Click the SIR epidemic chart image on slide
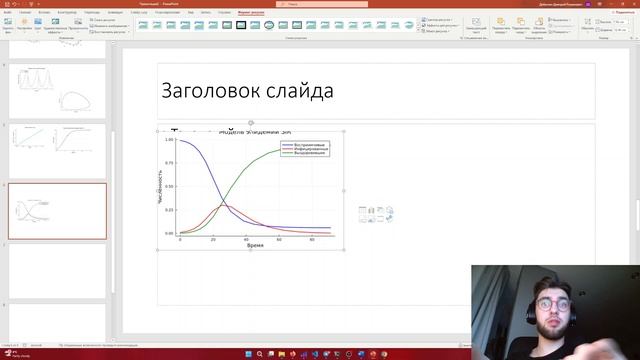This screenshot has width=640, height=360. pos(251,190)
